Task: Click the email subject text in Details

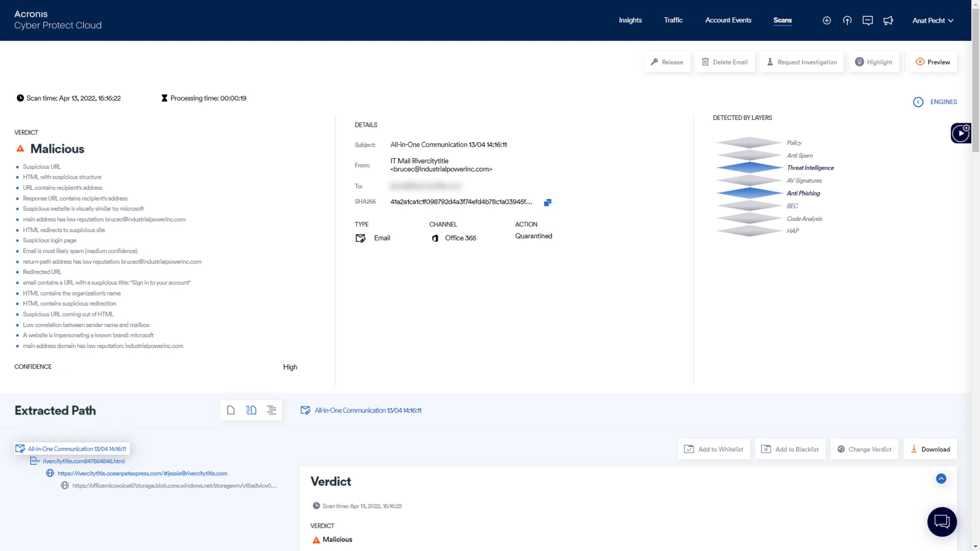Action: point(448,144)
